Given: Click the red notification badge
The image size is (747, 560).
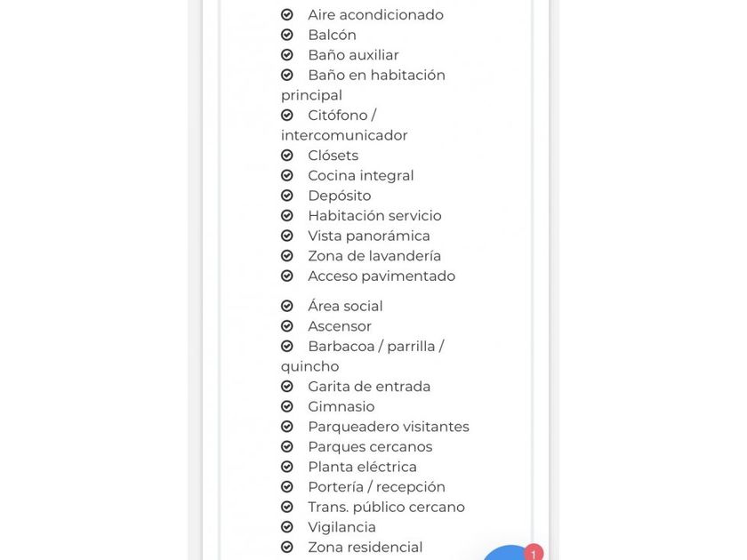Looking at the screenshot, I should click(534, 553).
